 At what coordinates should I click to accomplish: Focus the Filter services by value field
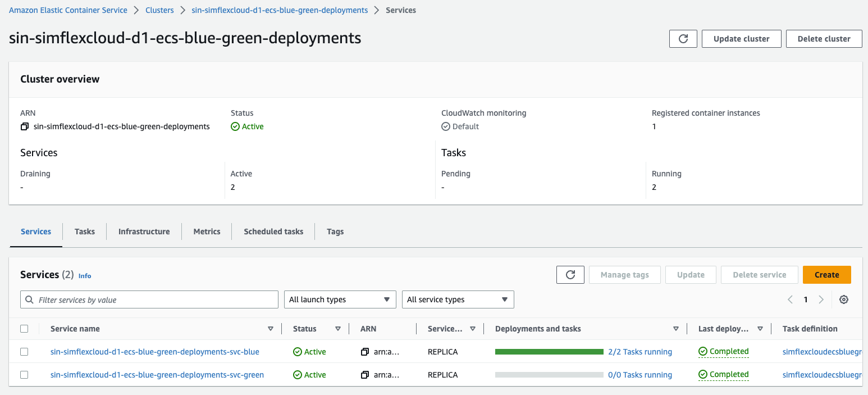click(149, 299)
